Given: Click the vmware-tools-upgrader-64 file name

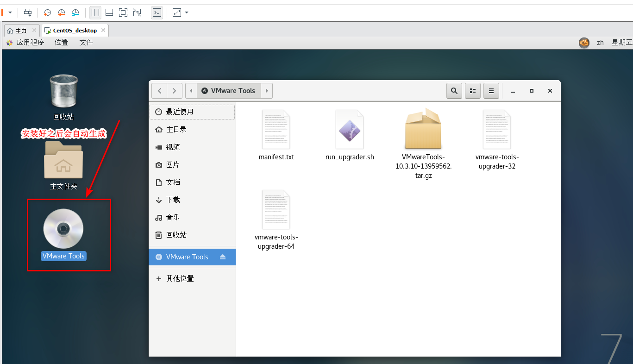Looking at the screenshot, I should pyautogui.click(x=276, y=242).
